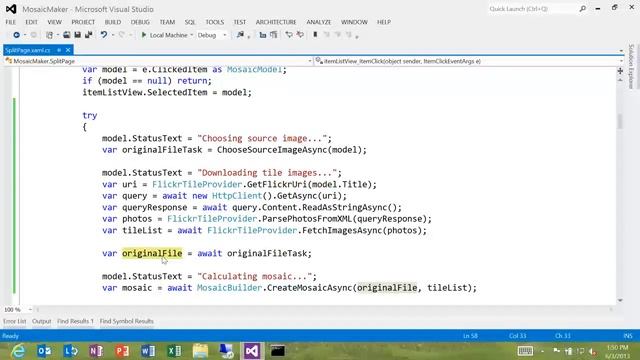
Task: Switch to the Find Symbol Results tab
Action: click(x=127, y=321)
